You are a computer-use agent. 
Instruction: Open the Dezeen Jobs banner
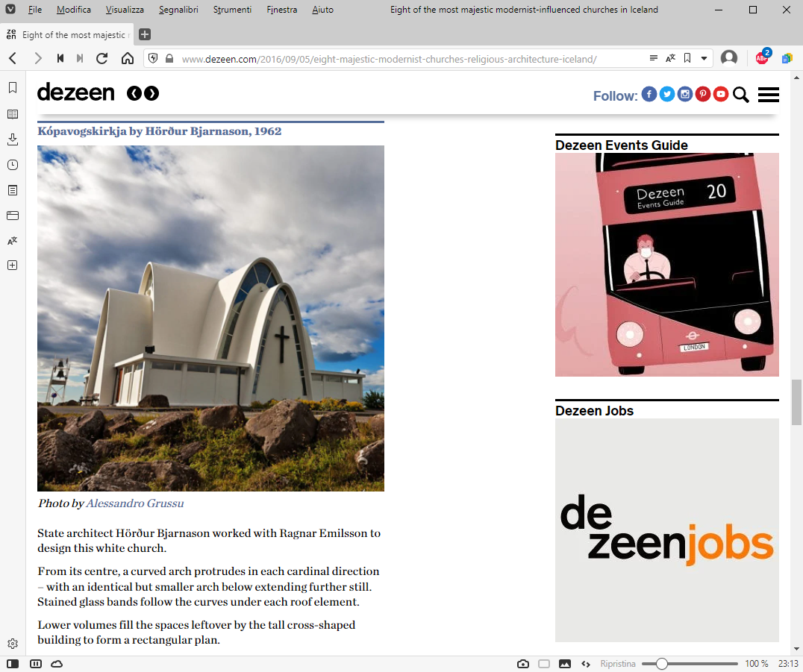click(666, 530)
